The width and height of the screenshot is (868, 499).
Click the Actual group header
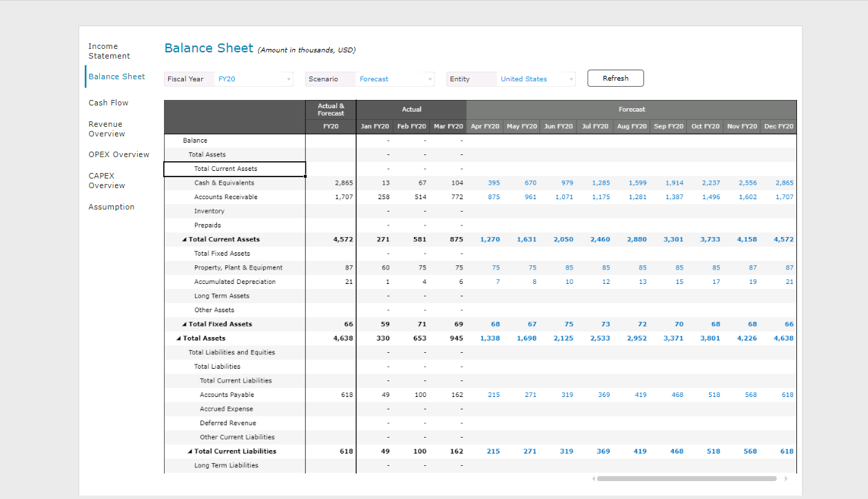(412, 110)
